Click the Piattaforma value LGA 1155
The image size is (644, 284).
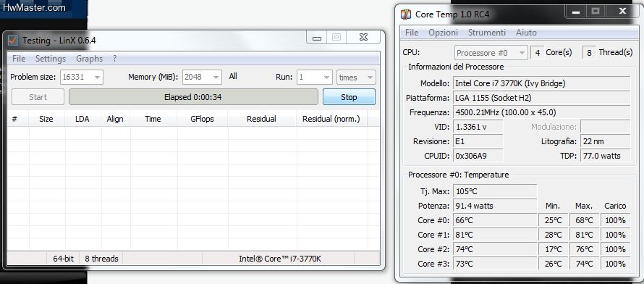541,98
